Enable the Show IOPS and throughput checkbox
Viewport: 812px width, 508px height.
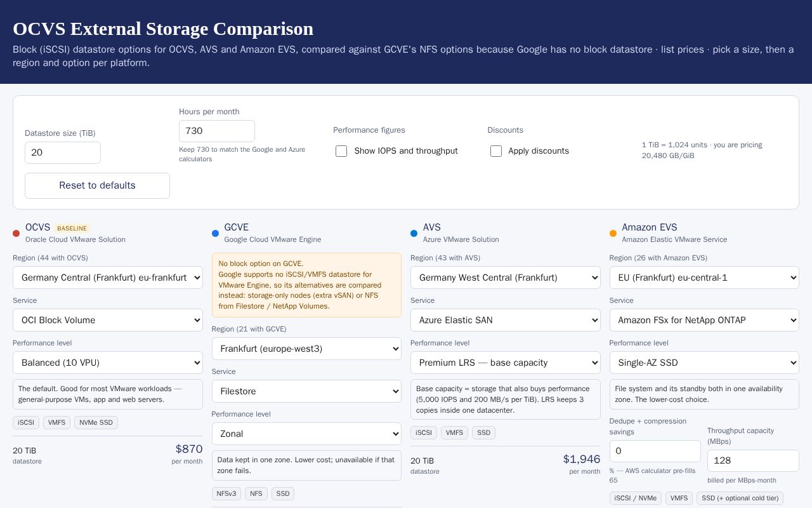[x=341, y=151]
